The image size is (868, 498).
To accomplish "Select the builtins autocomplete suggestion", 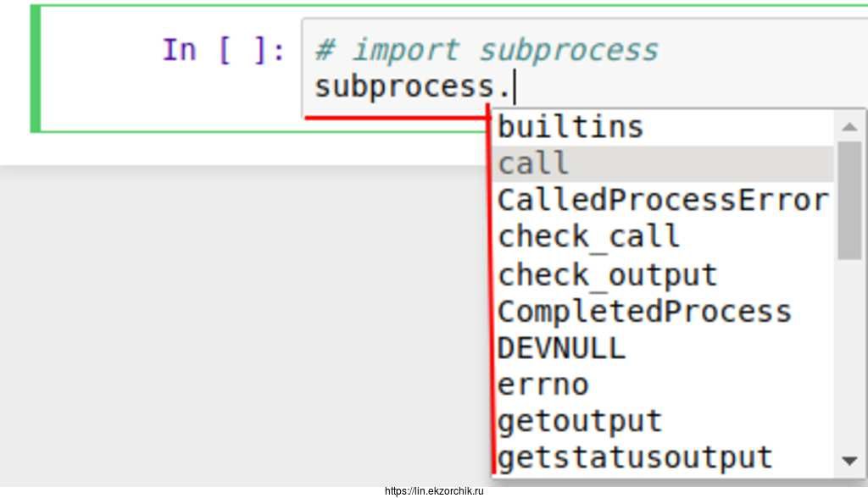I will point(570,127).
